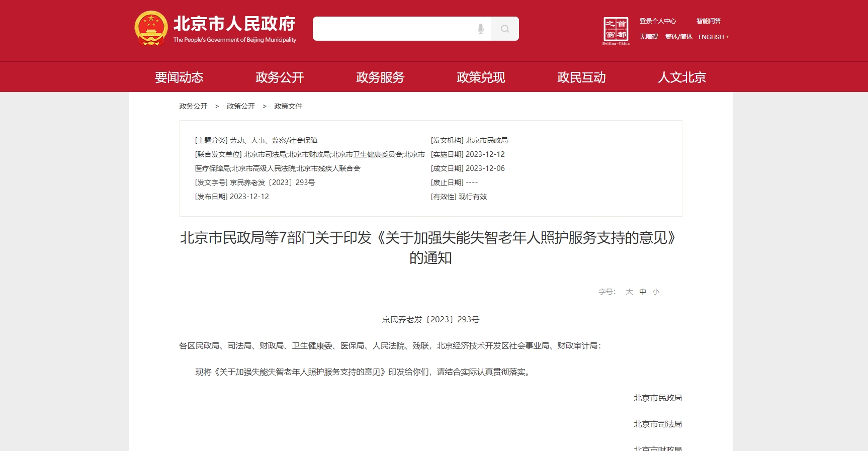Open the 政务服务 navigation menu

tap(380, 77)
